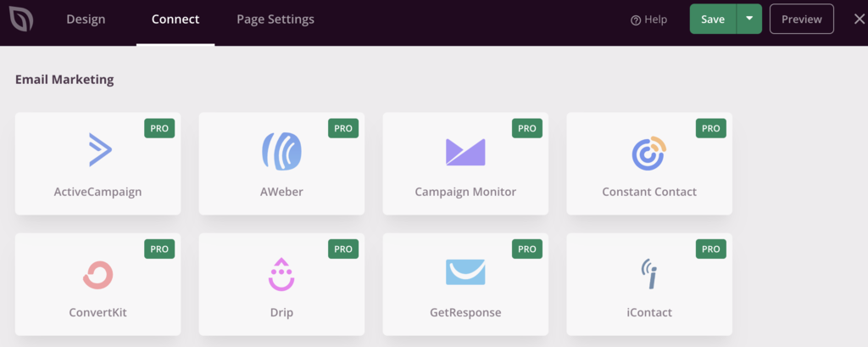
Task: Click the GetResponse envelope icon
Action: point(465,272)
